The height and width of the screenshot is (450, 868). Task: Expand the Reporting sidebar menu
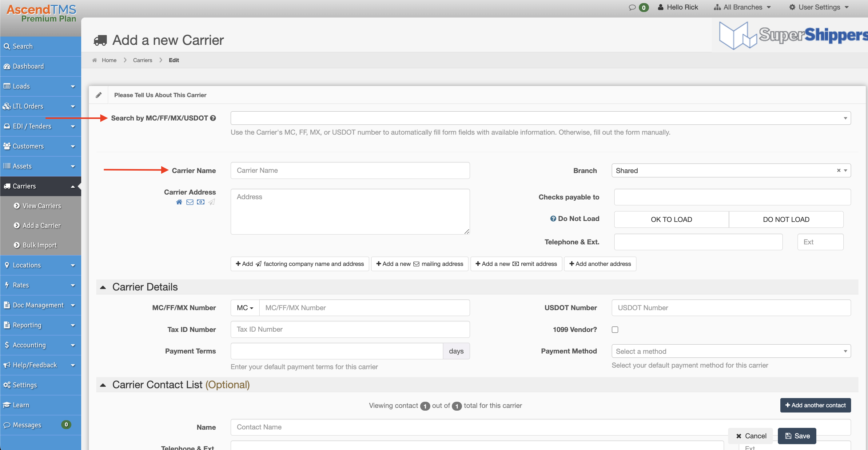coord(40,325)
